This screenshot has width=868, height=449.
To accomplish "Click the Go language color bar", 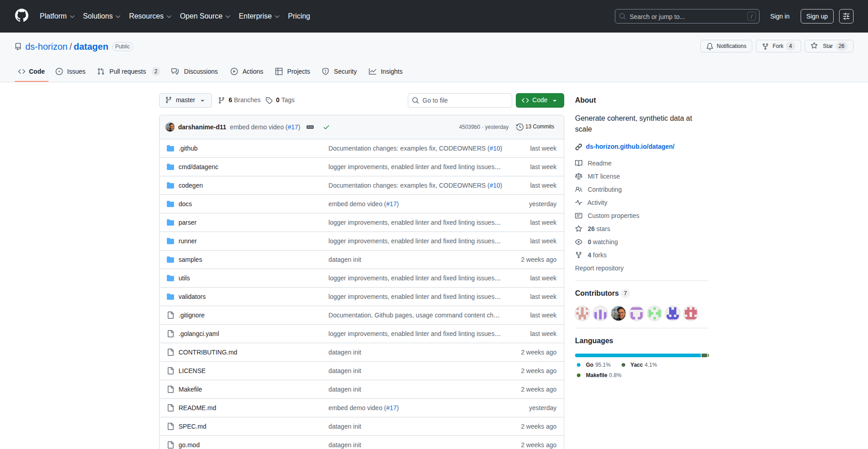I will click(637, 355).
